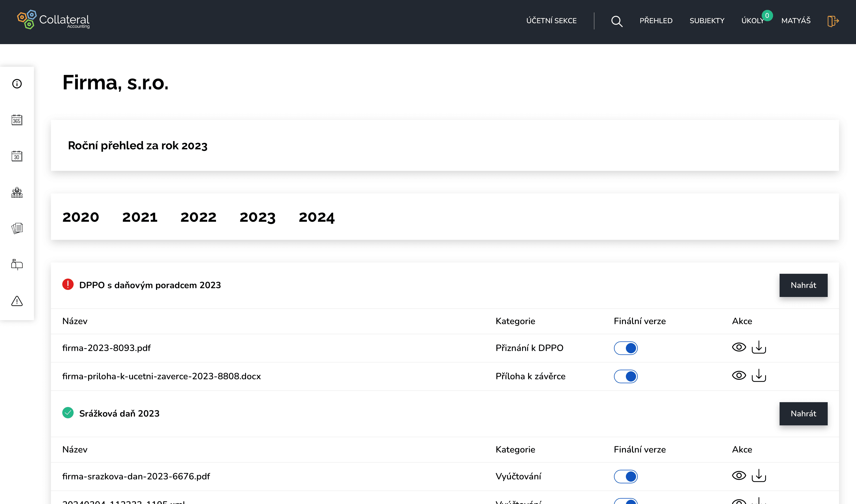Click the red alert icon beside DPPO 2023
Viewport: 856px width, 504px height.
[x=68, y=285]
